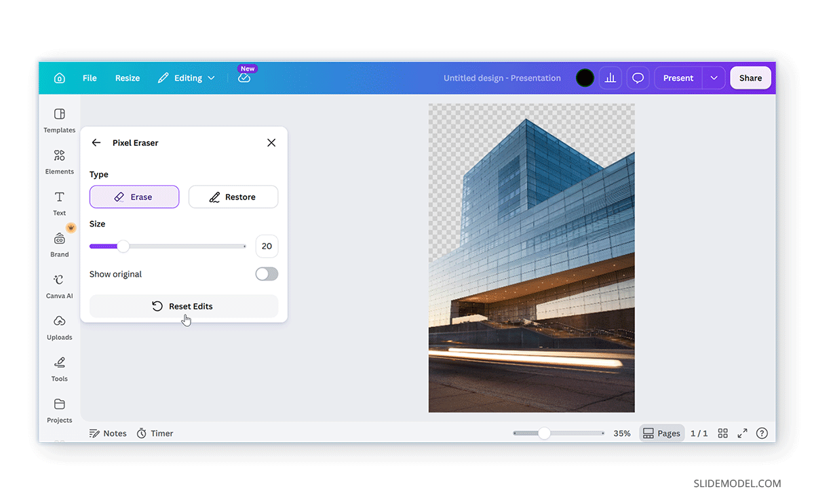Click the zoom slider handle

544,433
